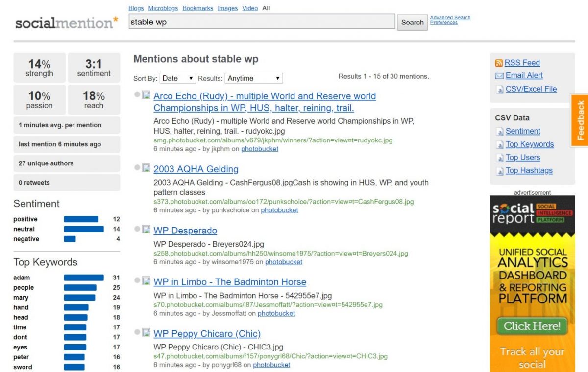Click photobucket link under ponygrl68's mention
Image resolution: width=588 pixels, height=372 pixels.
[x=271, y=365]
